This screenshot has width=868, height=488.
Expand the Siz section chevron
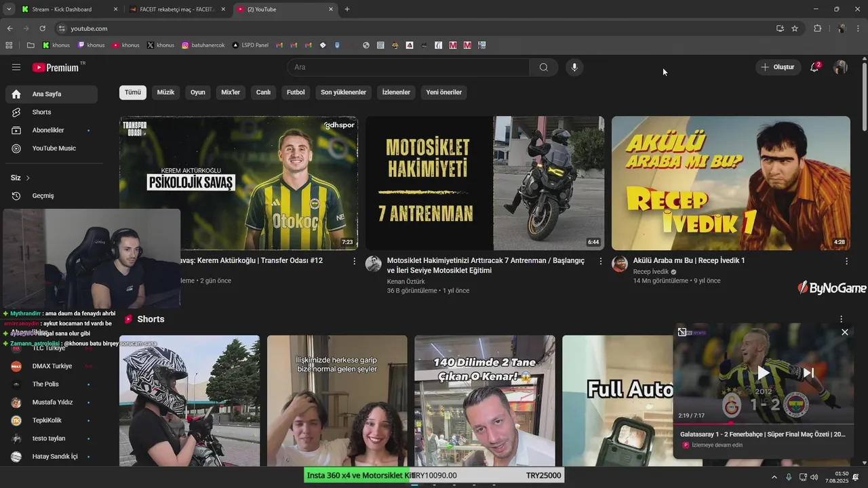click(28, 178)
